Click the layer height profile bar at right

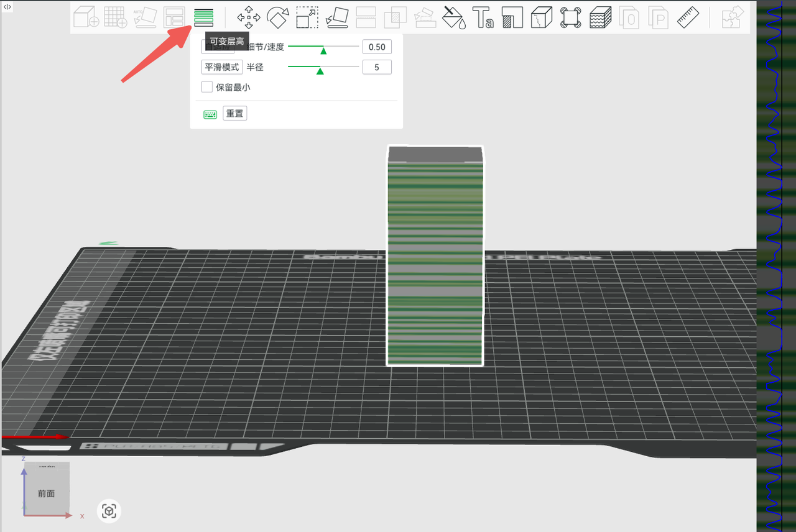(x=776, y=266)
